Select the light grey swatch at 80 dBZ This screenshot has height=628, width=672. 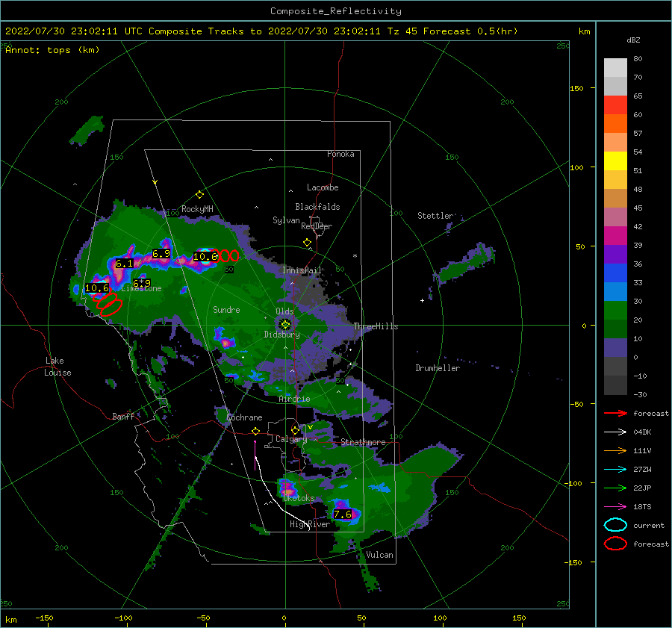coord(615,67)
